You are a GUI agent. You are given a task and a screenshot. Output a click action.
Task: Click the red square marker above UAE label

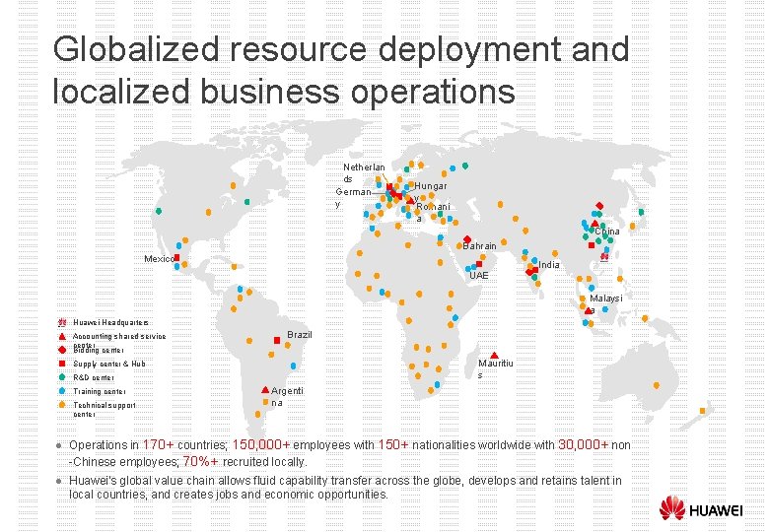[x=479, y=264]
